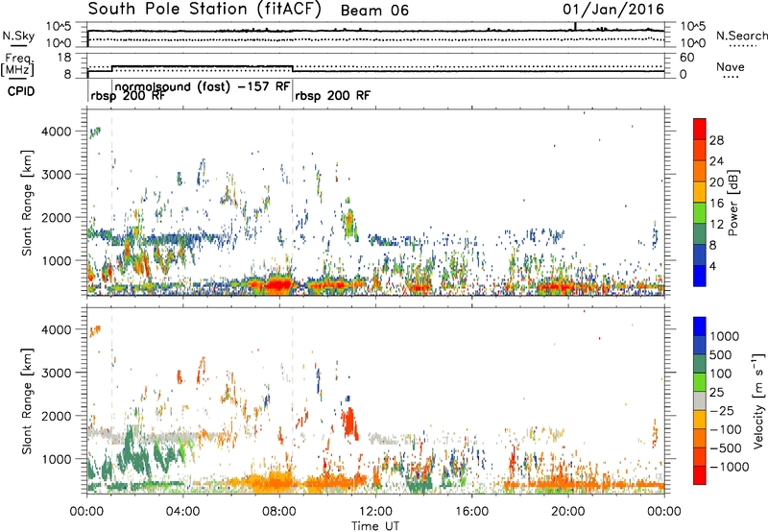Pick the red top segment of the Power colorbar
768x532 pixels.
tap(700, 130)
